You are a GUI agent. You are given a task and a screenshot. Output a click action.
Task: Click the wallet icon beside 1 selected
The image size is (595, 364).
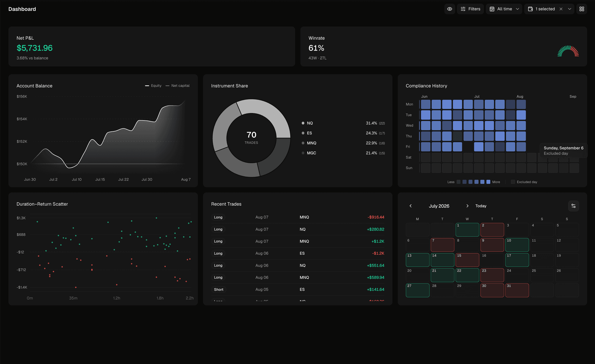click(530, 9)
